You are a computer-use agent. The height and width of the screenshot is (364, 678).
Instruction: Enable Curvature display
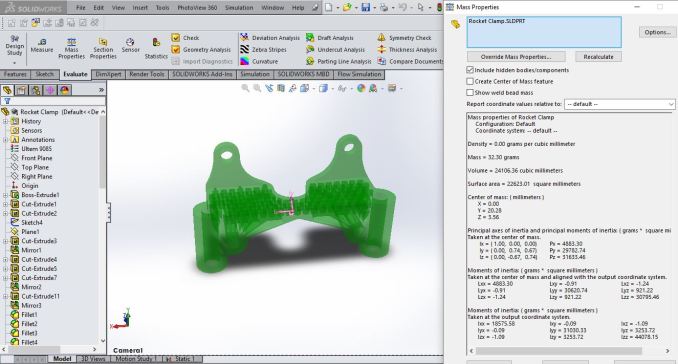(259, 61)
